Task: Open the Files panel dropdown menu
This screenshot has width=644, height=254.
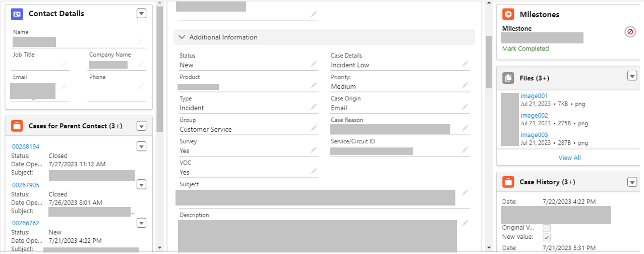Action: [632, 76]
